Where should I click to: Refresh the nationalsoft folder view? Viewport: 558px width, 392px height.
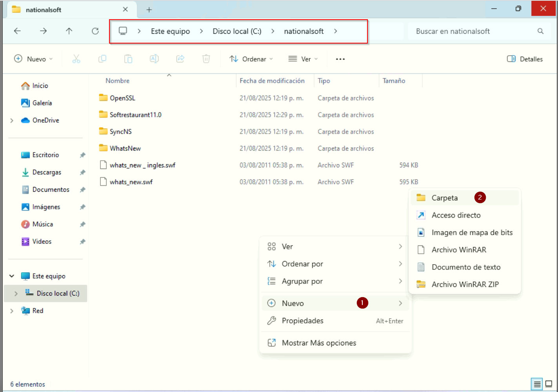(95, 31)
